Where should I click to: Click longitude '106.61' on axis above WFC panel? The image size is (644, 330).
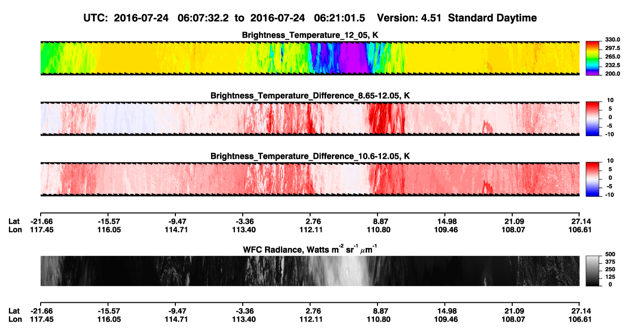coord(581,230)
